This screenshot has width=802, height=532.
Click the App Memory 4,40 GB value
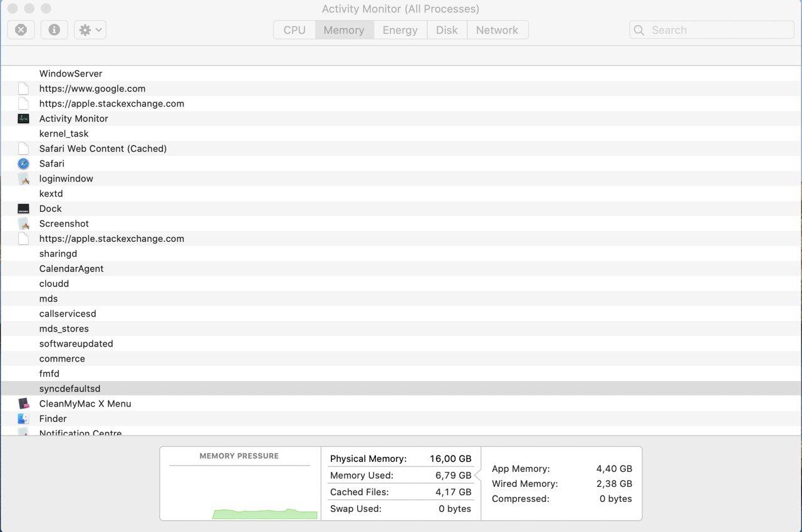pos(614,469)
